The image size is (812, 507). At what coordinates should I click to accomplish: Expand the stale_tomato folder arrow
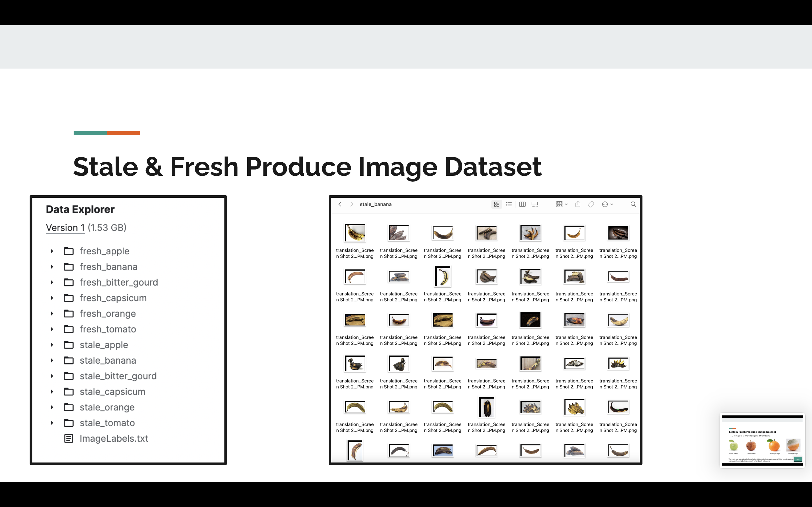point(52,423)
